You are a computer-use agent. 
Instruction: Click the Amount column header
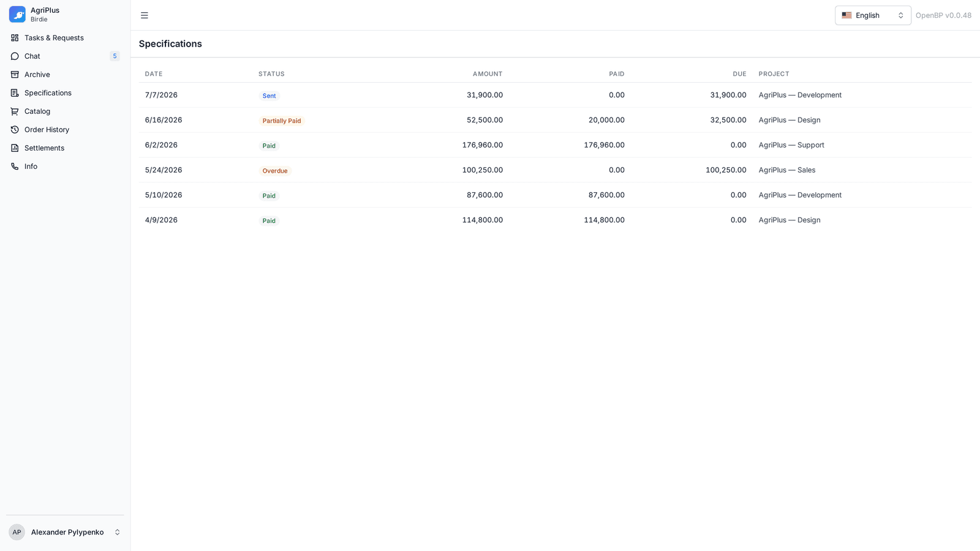point(488,74)
